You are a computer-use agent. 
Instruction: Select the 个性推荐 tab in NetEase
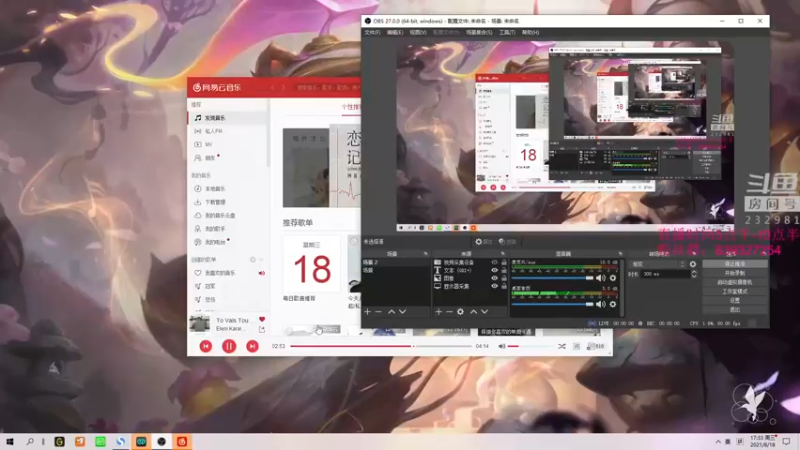pyautogui.click(x=351, y=107)
